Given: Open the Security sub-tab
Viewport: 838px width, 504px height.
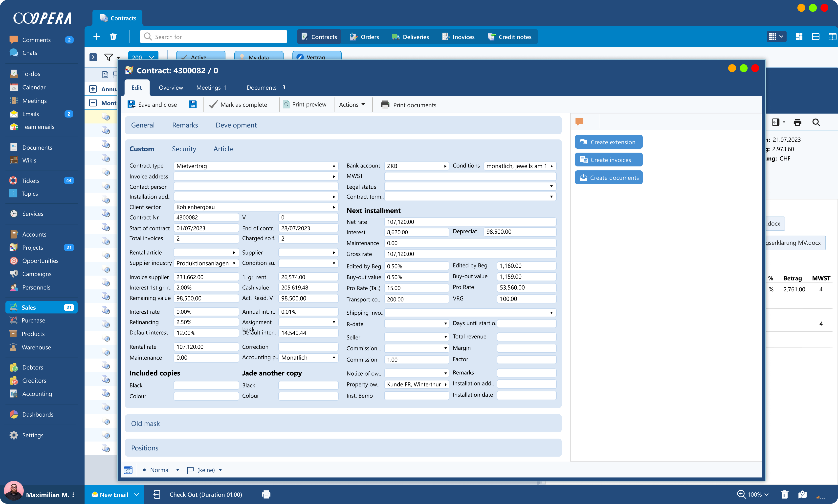Looking at the screenshot, I should pyautogui.click(x=184, y=149).
